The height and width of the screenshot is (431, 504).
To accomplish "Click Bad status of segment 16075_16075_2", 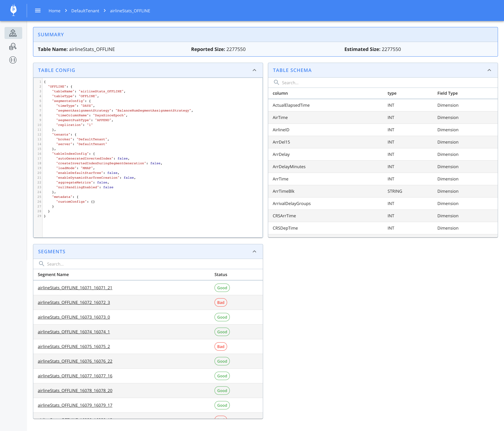I will [x=221, y=346].
